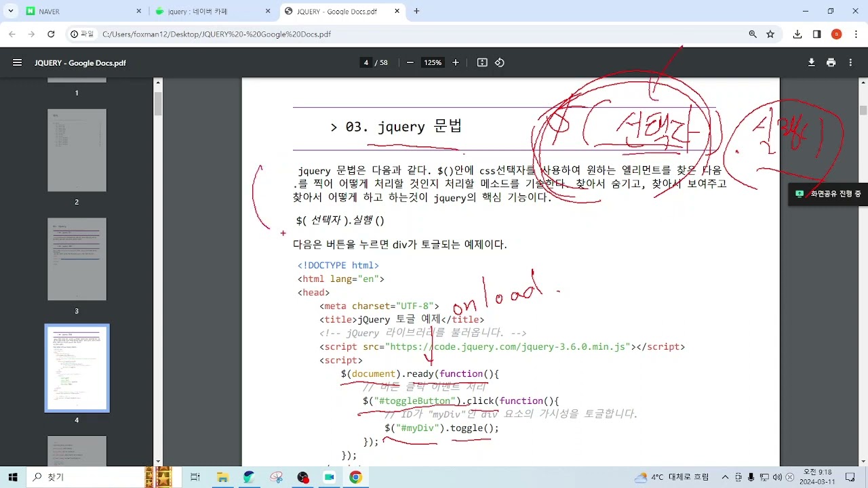Open Chrome downloads icon

797,34
